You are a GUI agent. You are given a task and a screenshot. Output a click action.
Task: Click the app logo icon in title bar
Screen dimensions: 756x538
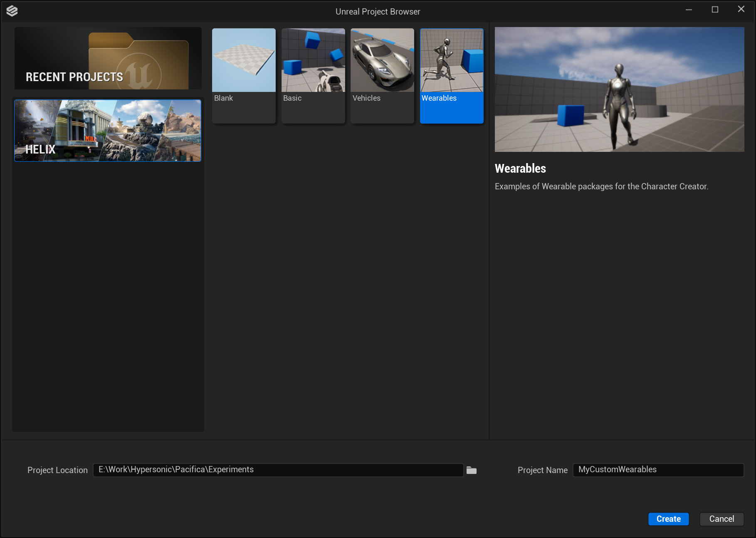pyautogui.click(x=12, y=11)
